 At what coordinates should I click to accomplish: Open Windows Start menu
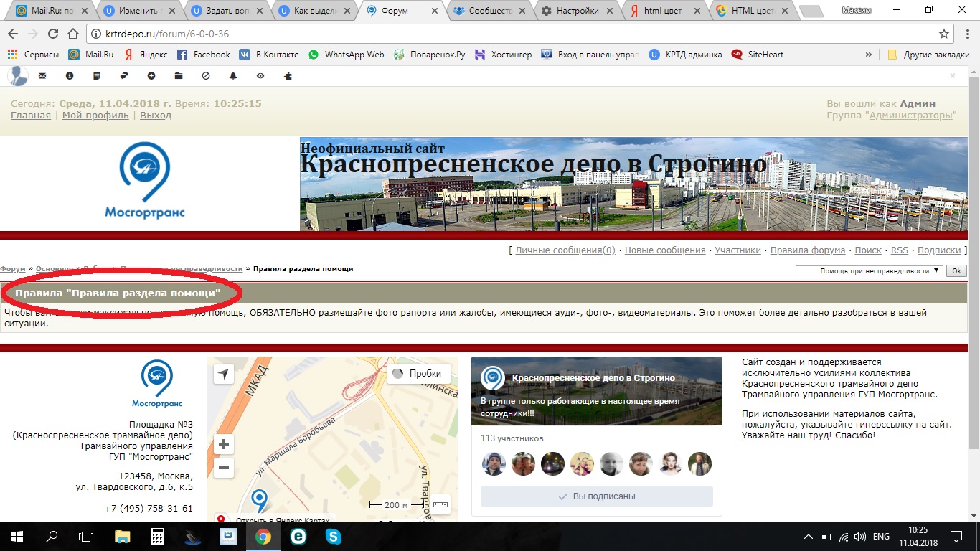17,536
